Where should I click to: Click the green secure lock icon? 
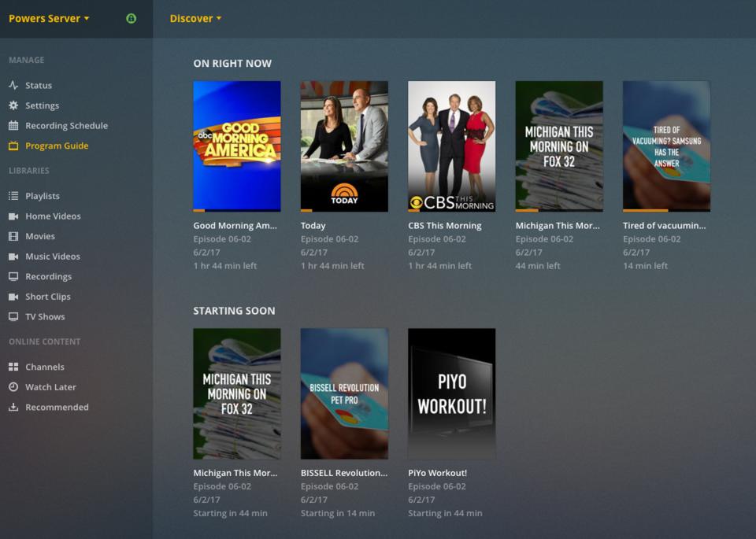[x=132, y=18]
